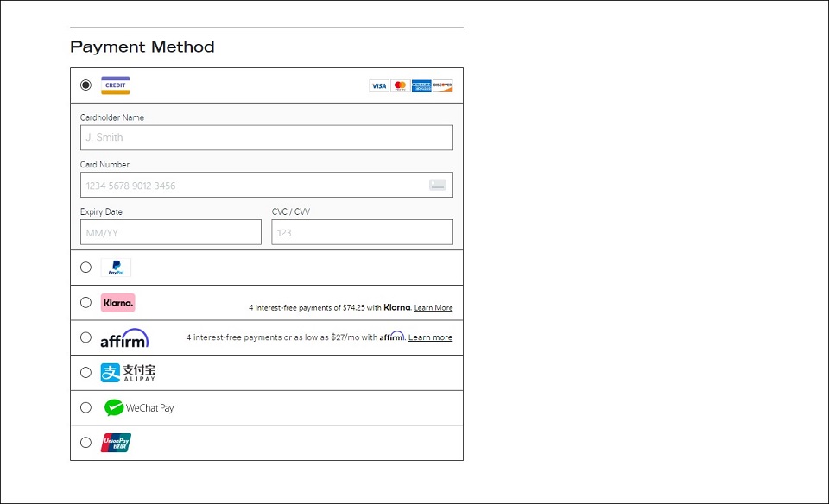Open Affirm's Learn more link
The height and width of the screenshot is (504, 829).
pos(430,337)
